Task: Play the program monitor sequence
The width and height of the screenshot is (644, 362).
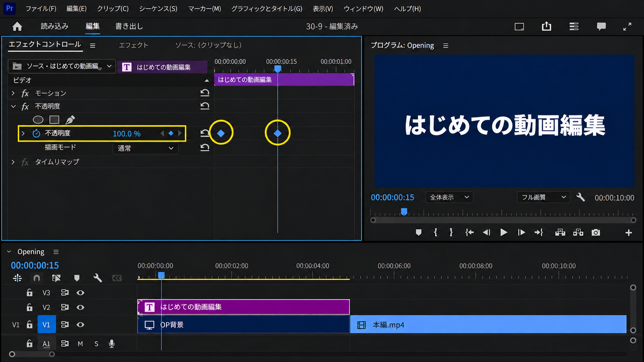Action: [x=503, y=232]
